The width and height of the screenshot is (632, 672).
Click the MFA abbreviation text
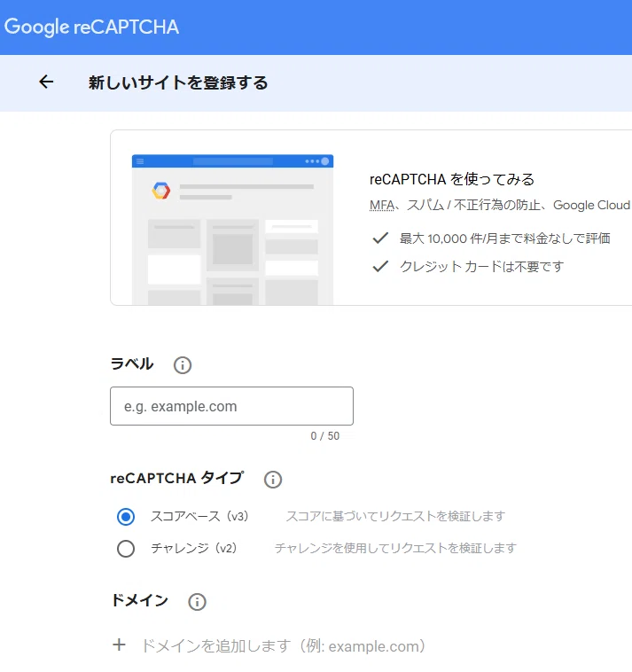382,206
